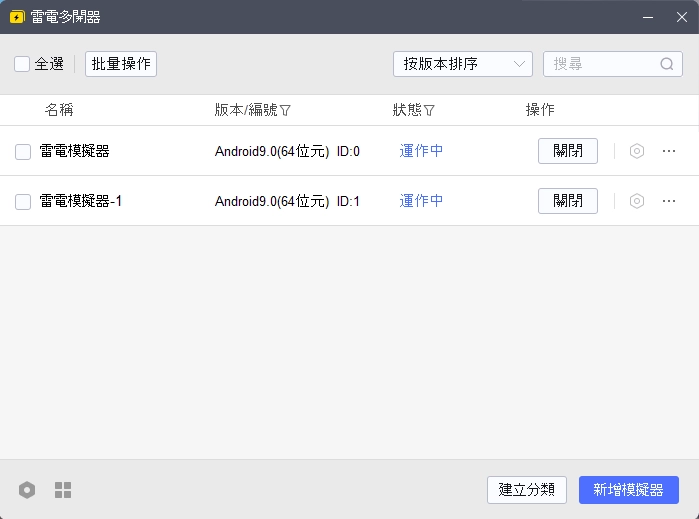Image resolution: width=699 pixels, height=519 pixels.
Task: Click the 狀態 column header text
Action: point(407,110)
